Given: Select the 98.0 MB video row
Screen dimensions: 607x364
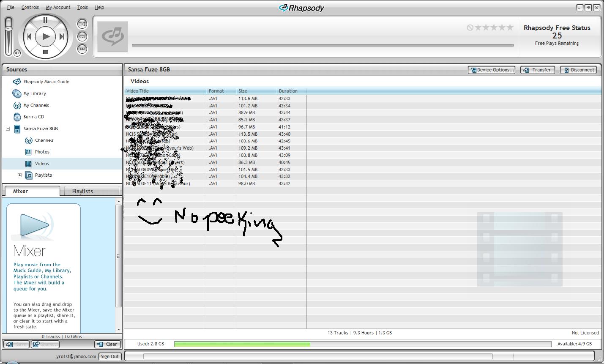Looking at the screenshot, I should (363, 183).
